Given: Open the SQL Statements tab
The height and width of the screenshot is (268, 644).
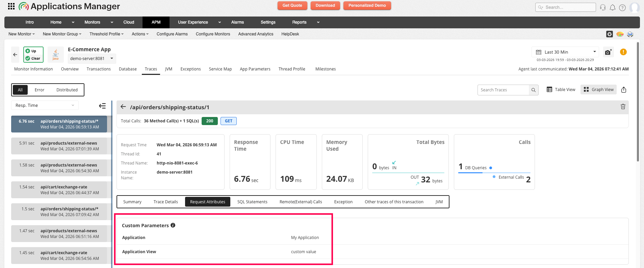Looking at the screenshot, I should (x=252, y=202).
